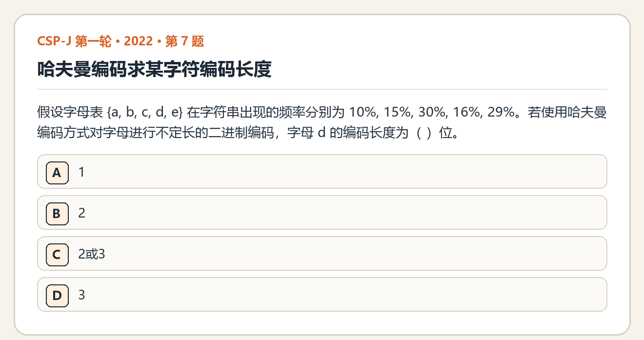Select answer option A with value 1
The width and height of the screenshot is (644, 340).
tap(322, 171)
